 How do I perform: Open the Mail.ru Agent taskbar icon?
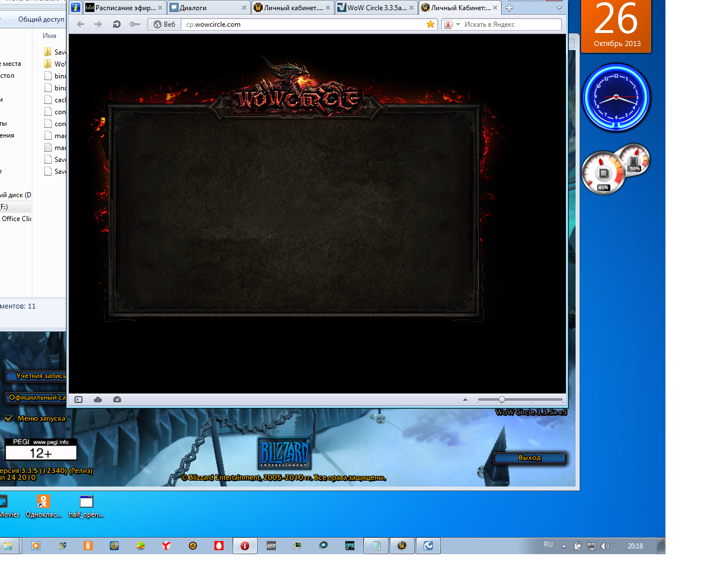tap(114, 546)
